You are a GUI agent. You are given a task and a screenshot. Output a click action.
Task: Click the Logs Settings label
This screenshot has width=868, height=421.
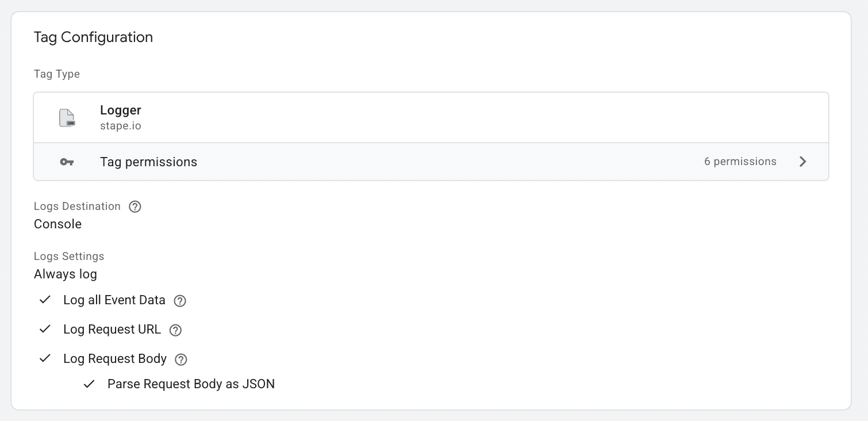68,256
